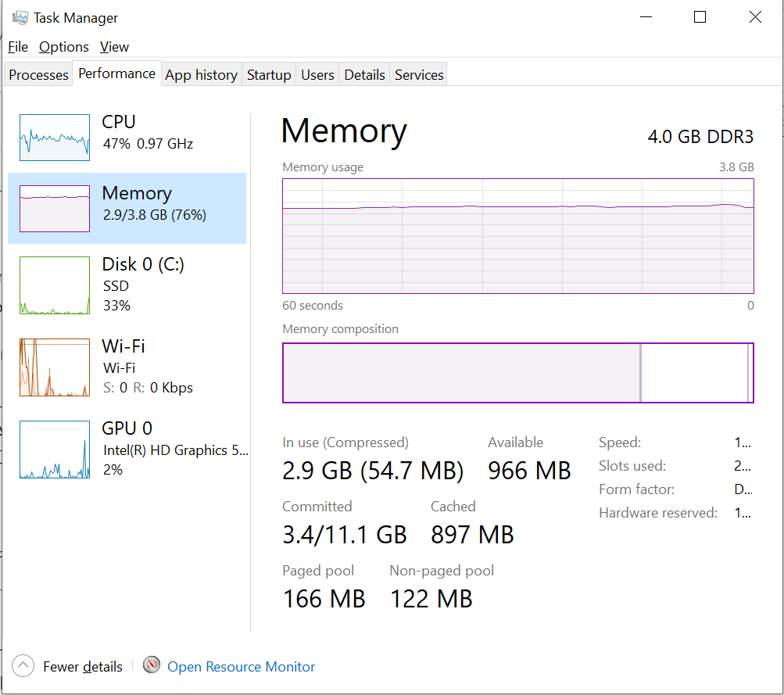Screen dimensions: 784x695
Task: Switch to the App history tab
Action: pyautogui.click(x=201, y=75)
